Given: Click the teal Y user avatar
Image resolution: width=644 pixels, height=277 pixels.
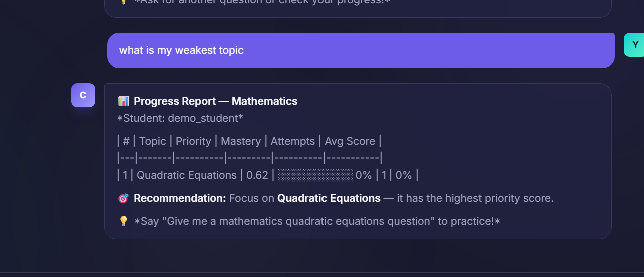Looking at the screenshot, I should 634,45.
